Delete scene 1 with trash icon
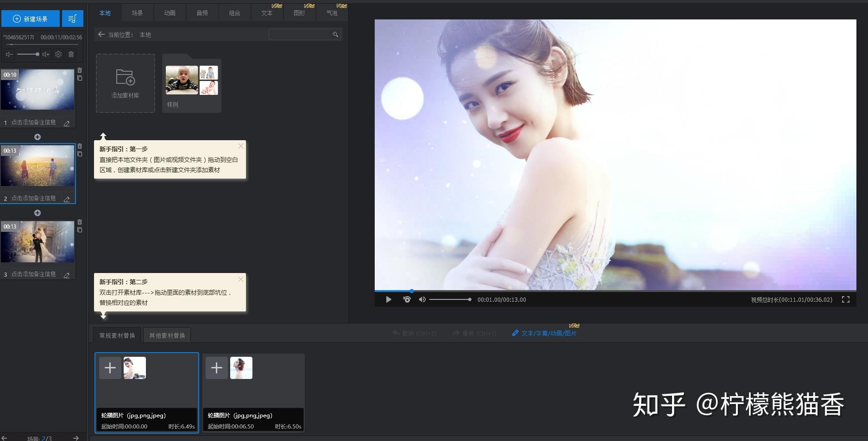 80,70
